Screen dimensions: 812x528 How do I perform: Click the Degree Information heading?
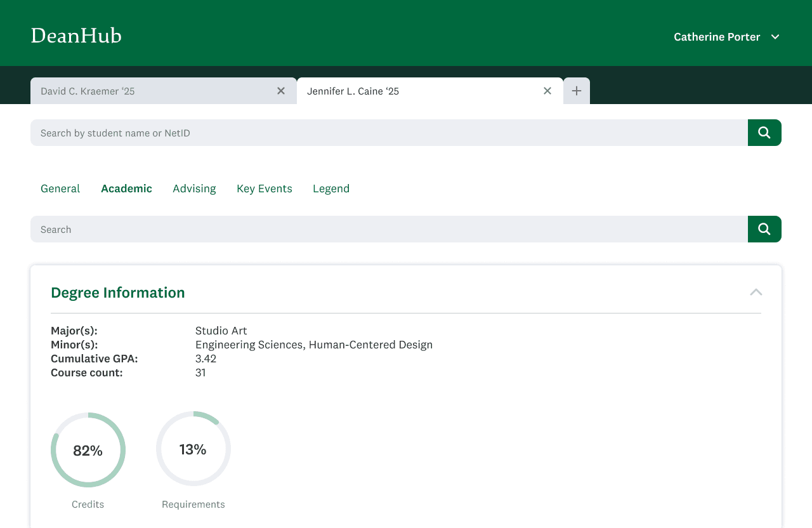click(118, 293)
